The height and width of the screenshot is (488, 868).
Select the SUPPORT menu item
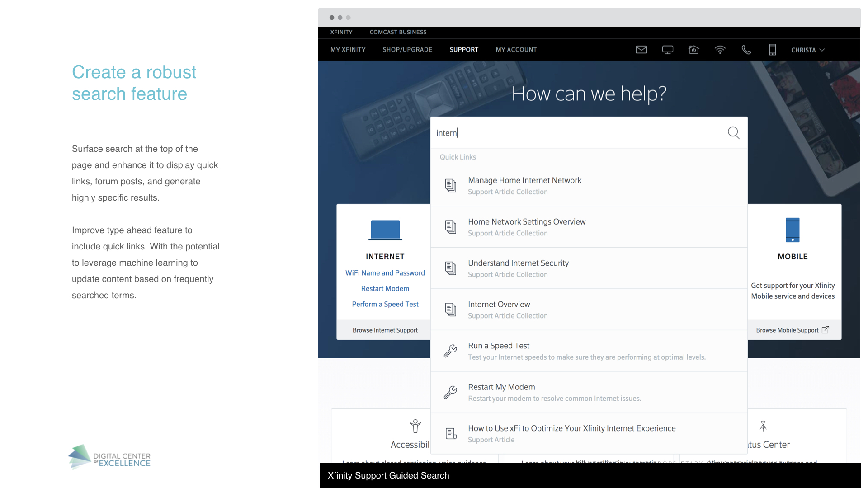coord(464,50)
